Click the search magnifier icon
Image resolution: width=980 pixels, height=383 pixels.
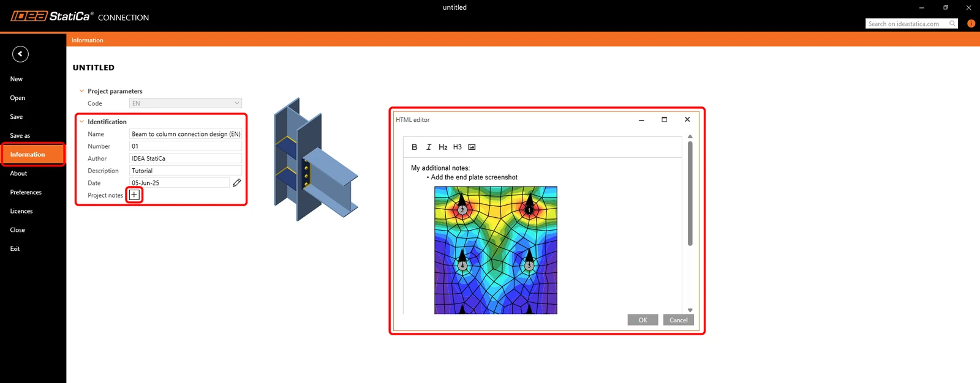952,23
